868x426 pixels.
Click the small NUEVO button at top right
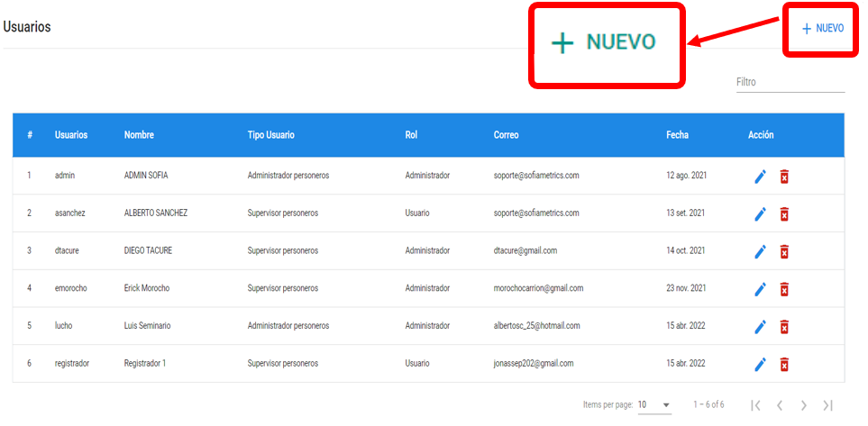tap(822, 29)
